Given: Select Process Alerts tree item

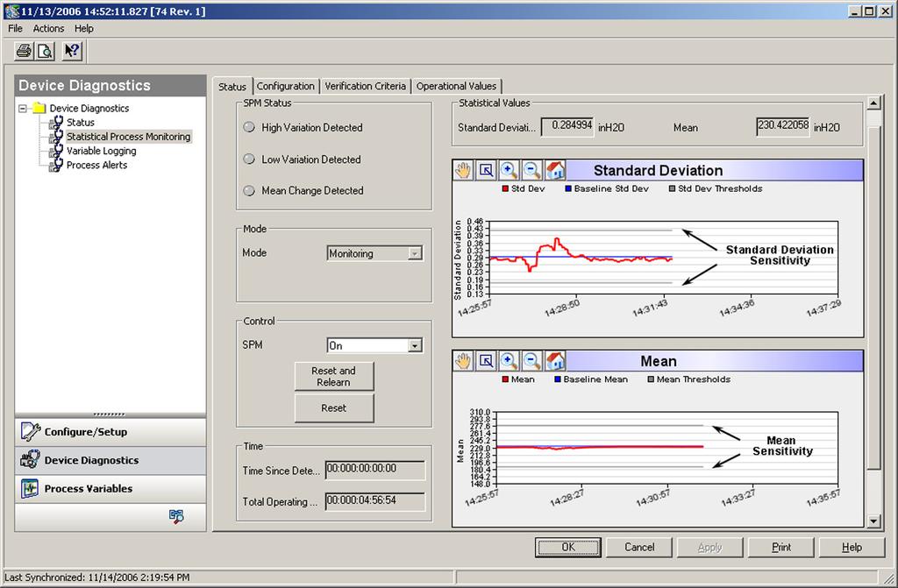Looking at the screenshot, I should click(96, 165).
